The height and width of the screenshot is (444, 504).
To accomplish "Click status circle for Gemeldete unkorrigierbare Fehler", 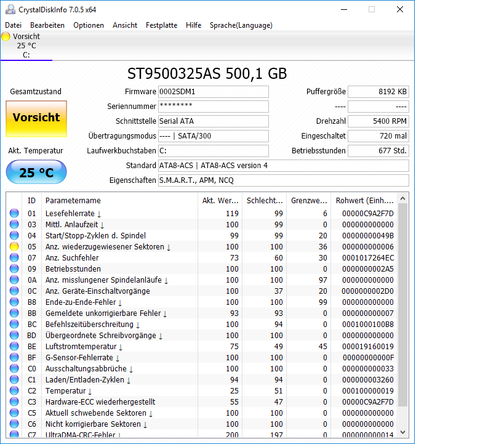I will pyautogui.click(x=14, y=313).
